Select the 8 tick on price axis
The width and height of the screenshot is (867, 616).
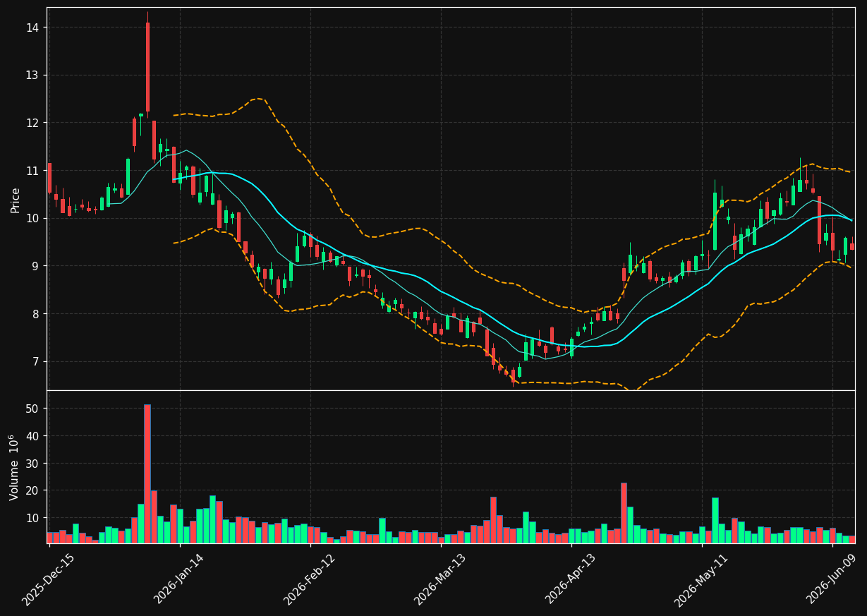click(x=37, y=314)
